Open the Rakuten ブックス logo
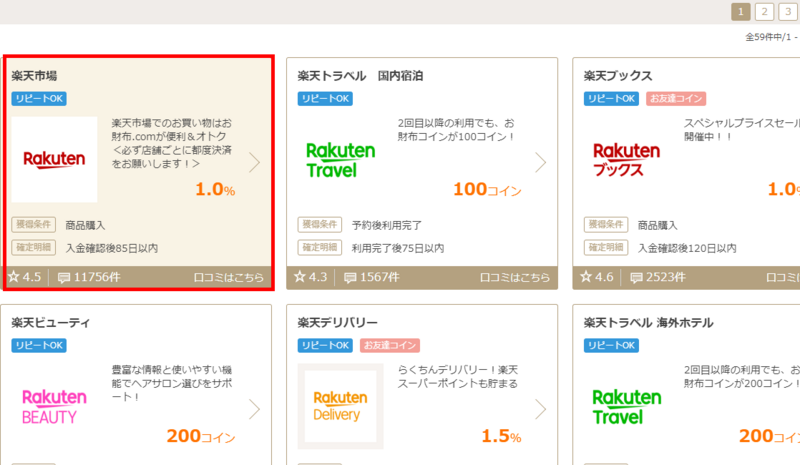800x465 pixels. pos(626,160)
